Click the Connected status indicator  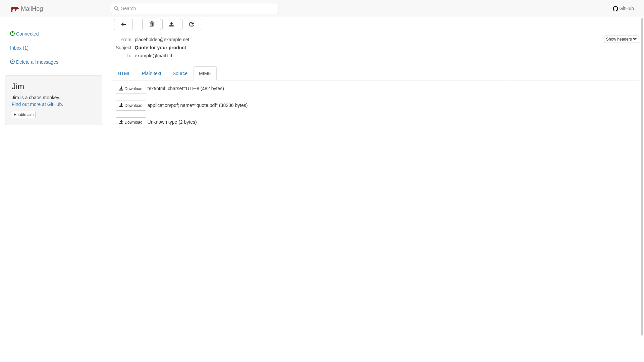point(24,33)
